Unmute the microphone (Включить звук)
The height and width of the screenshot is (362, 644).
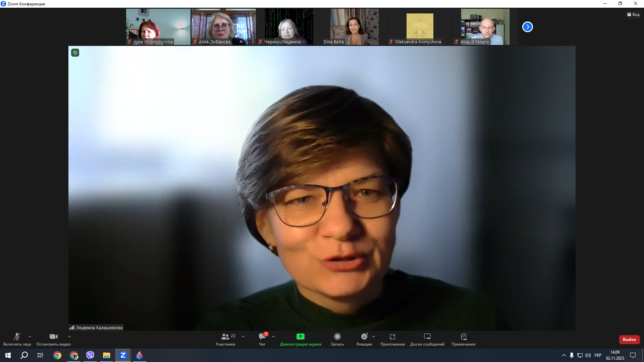pos(17,337)
